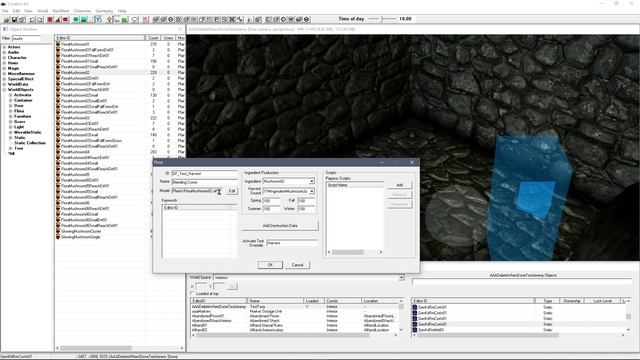The width and height of the screenshot is (640, 360).
Task: Click the Activate Text Override field
Action: tap(292, 243)
